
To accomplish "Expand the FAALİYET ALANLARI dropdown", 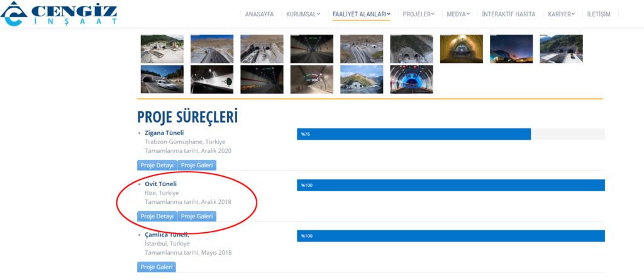I will (x=361, y=14).
